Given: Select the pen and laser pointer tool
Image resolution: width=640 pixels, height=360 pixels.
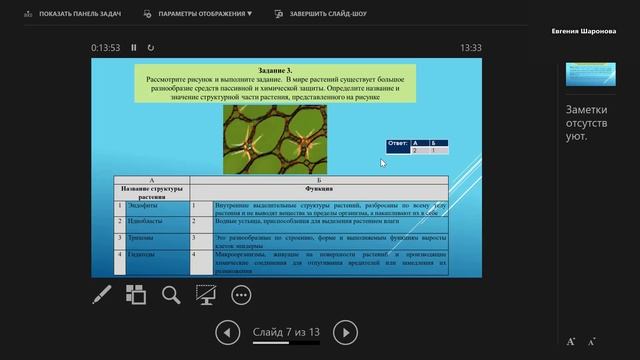Looking at the screenshot, I should point(102,295).
